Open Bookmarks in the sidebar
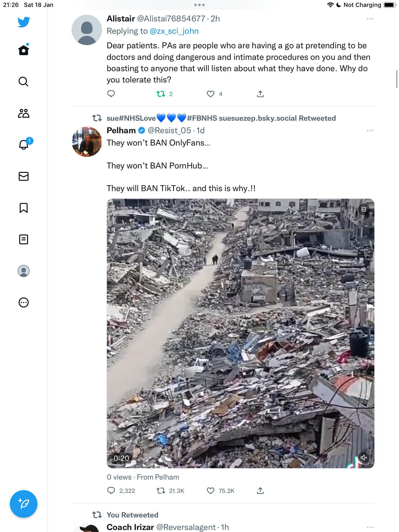399x532 pixels. coord(24,208)
